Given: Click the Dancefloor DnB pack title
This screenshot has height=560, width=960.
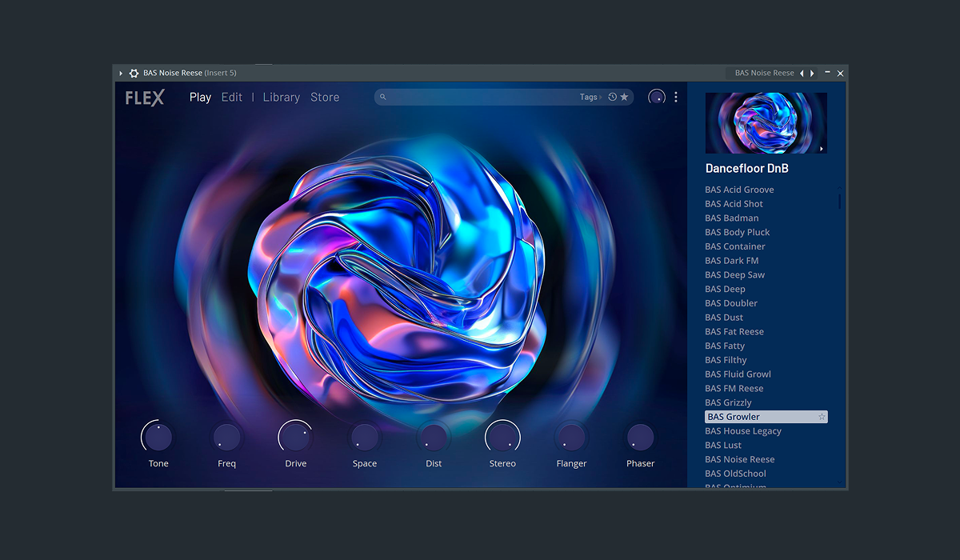Looking at the screenshot, I should coord(748,169).
